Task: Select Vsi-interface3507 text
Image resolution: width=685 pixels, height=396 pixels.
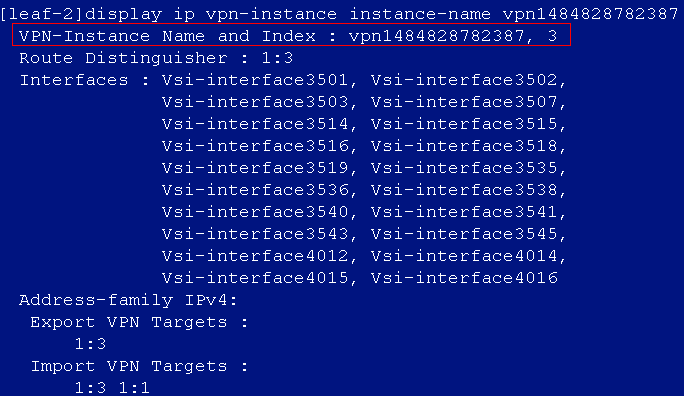Action: (x=464, y=102)
